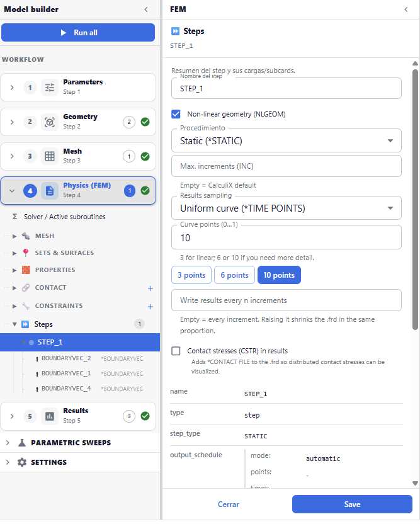Click the green check mark on Physics (FEM)
Image resolution: width=420 pixels, height=524 pixels.
coord(145,191)
